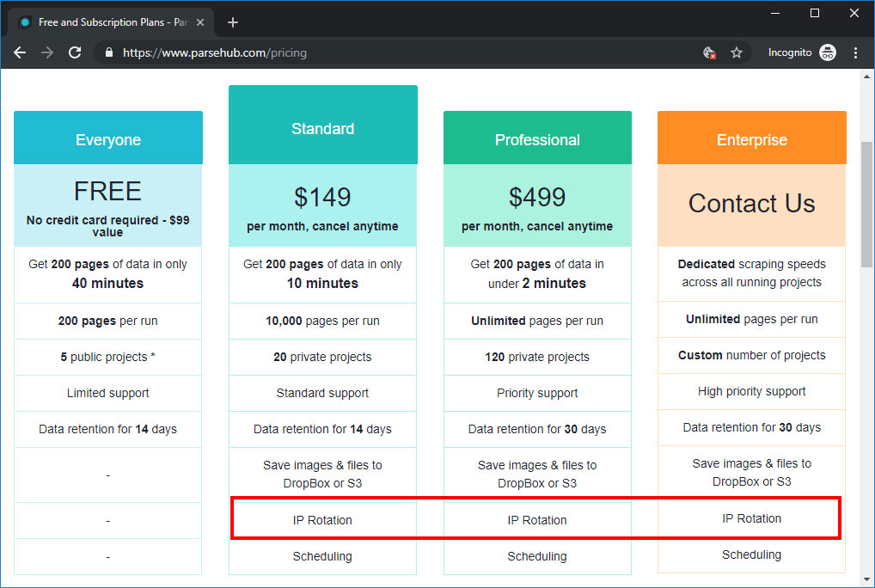Click the padlock site info icon

point(109,52)
